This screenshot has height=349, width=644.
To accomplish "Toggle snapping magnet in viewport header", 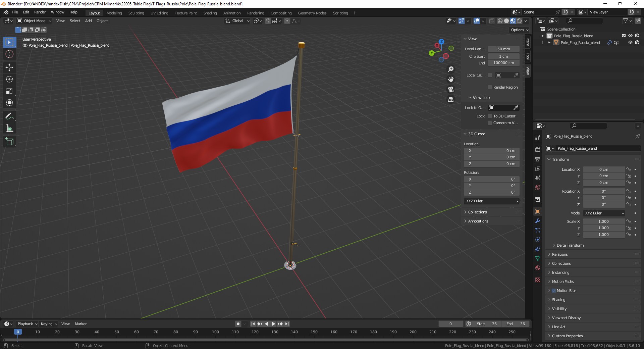I will [x=268, y=21].
